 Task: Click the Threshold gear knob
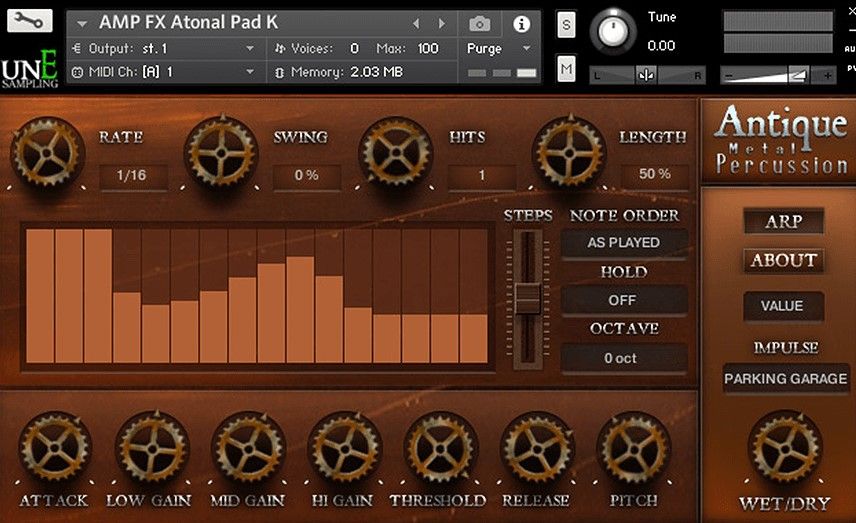pos(441,448)
